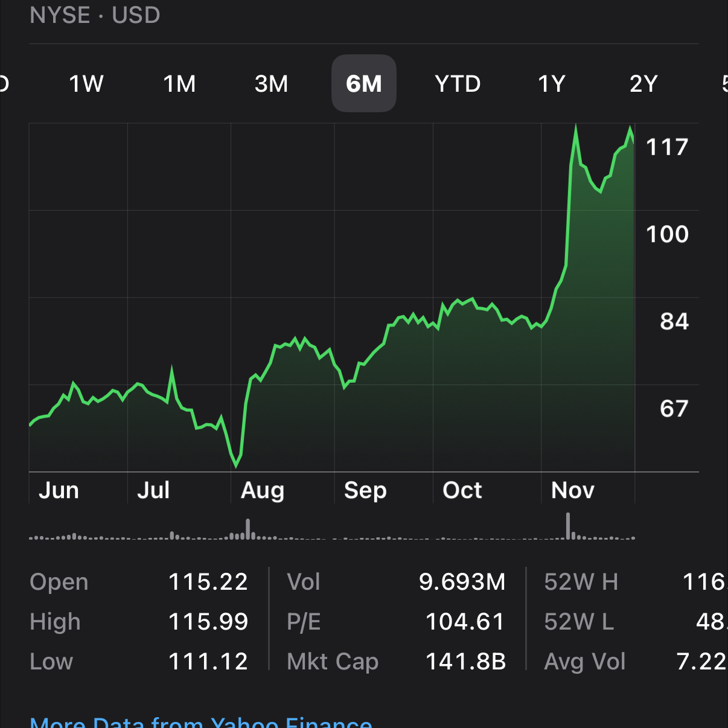728x728 pixels.
Task: Click the NYSE · USD exchange label
Action: pyautogui.click(x=95, y=15)
